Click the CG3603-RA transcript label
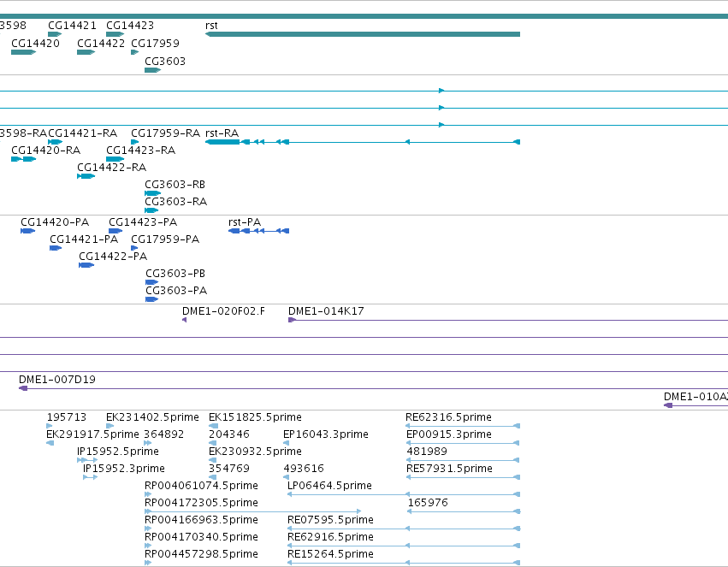The height and width of the screenshot is (567, 728). pyautogui.click(x=176, y=202)
